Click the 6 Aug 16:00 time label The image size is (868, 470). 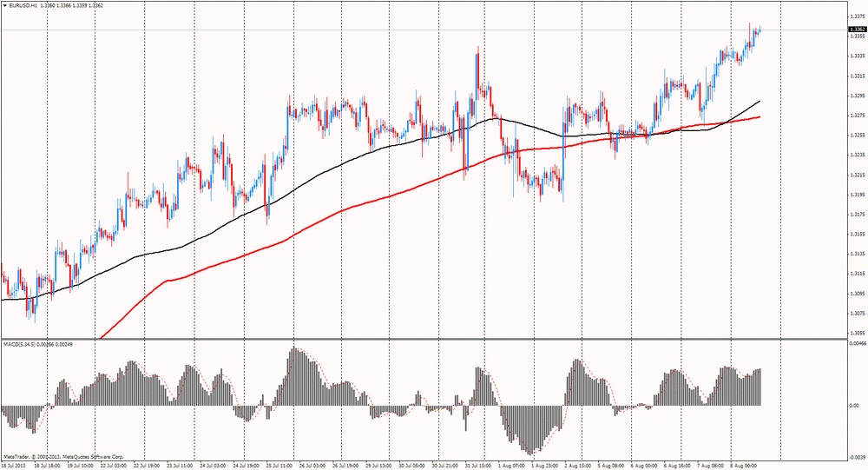click(678, 466)
